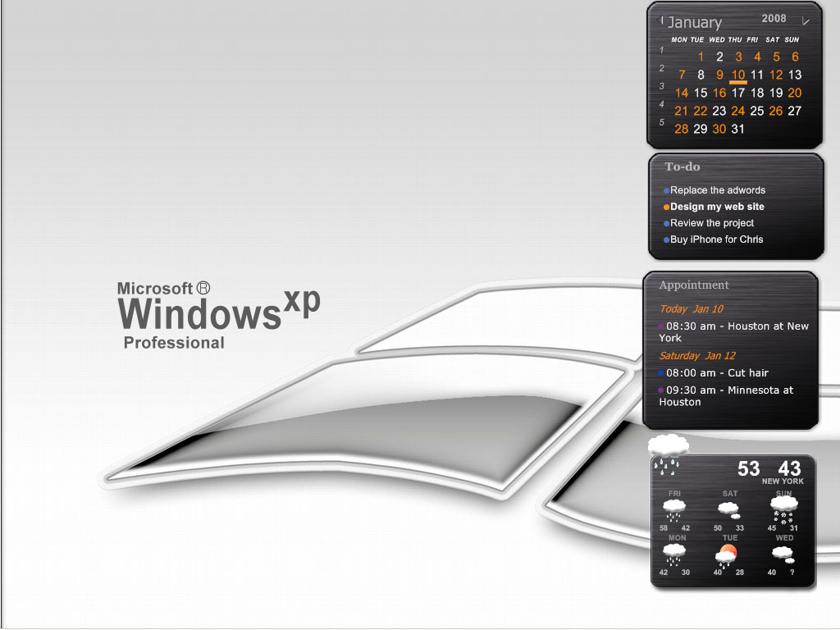The image size is (840, 630).
Task: Select the year 2008 in calendar
Action: 774,18
